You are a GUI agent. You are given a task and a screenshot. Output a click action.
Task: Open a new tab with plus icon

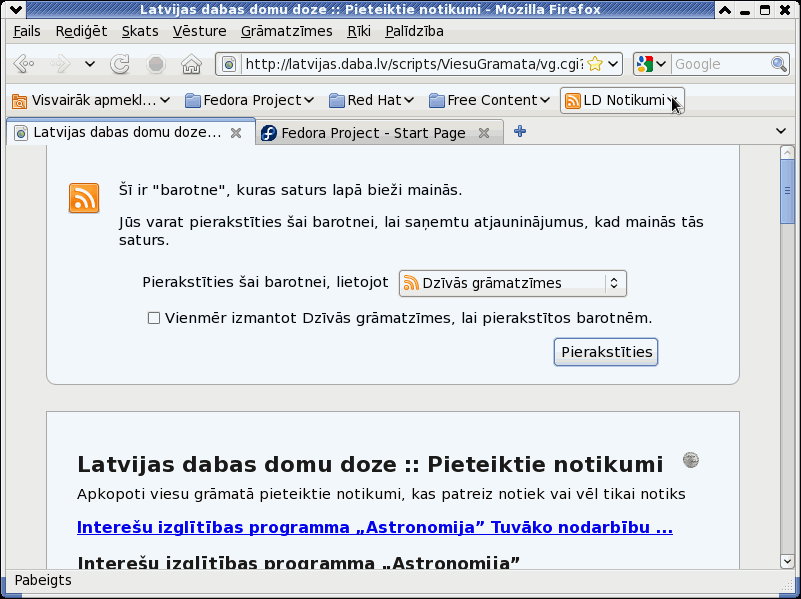520,132
